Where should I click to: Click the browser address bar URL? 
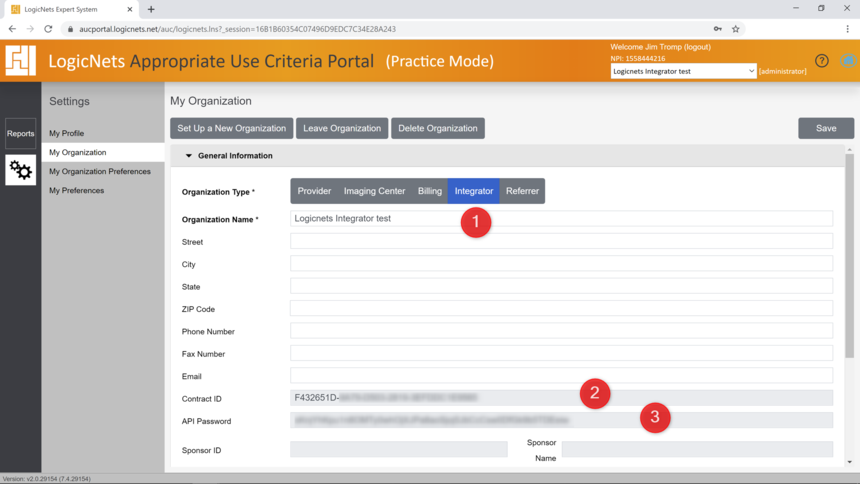tap(237, 29)
